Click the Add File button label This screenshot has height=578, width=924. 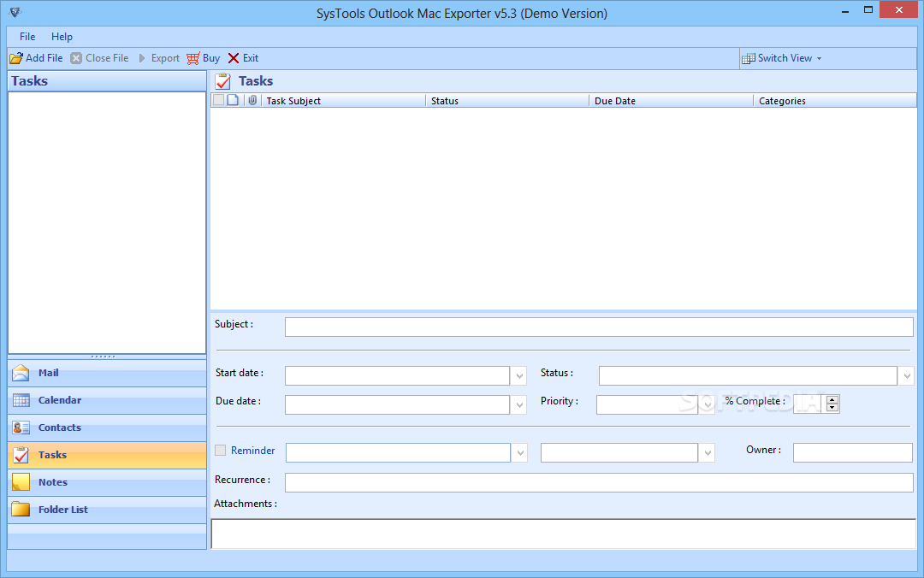coord(44,58)
